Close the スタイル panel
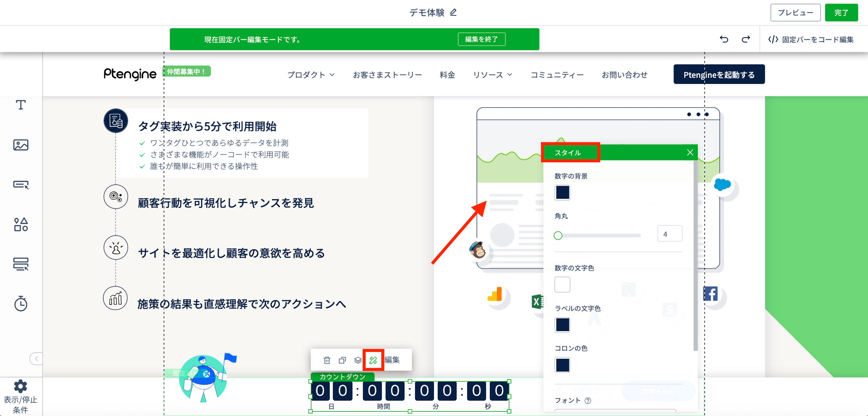Viewport: 868px width, 416px height. click(690, 153)
